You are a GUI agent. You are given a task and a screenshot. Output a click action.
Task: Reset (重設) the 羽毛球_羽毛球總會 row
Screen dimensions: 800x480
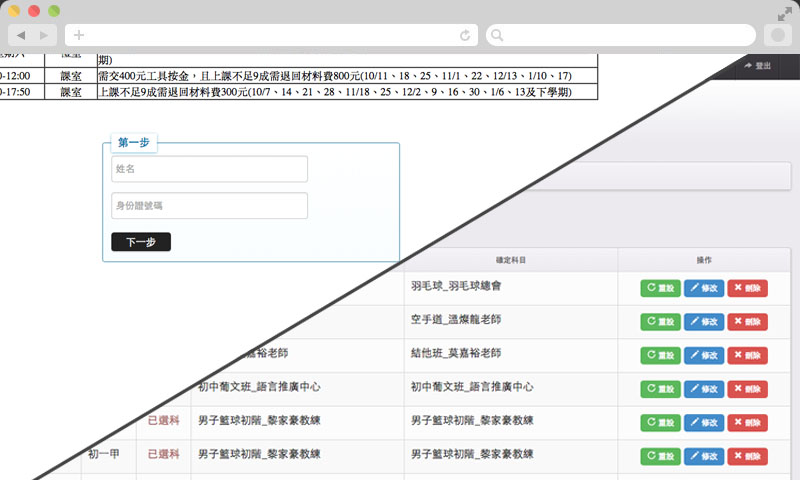[x=660, y=288]
